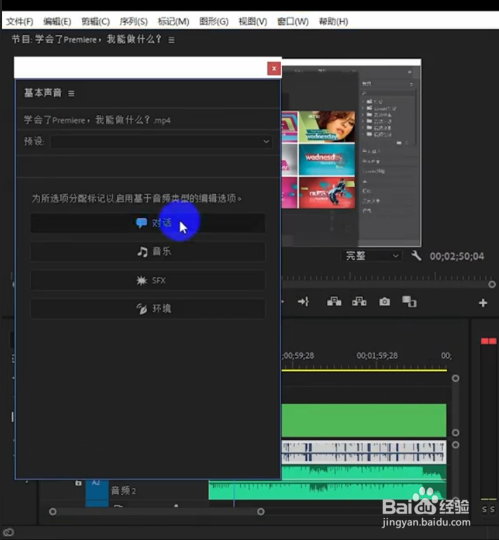The image size is (499, 540).
Task: Click the Creative Cloud status icon
Action: tap(9, 532)
